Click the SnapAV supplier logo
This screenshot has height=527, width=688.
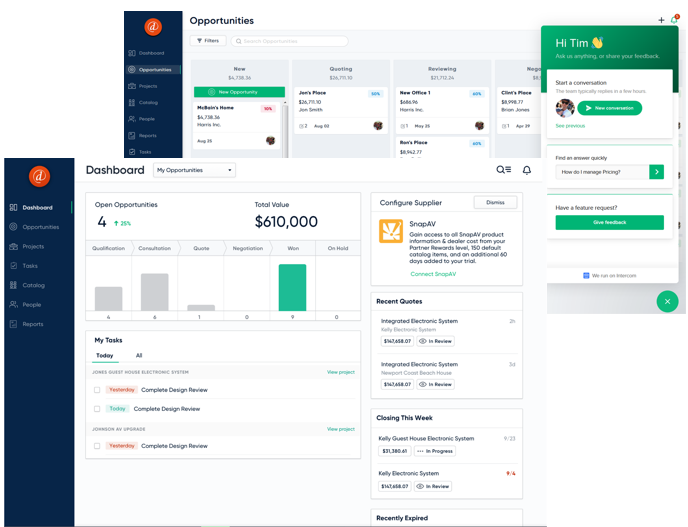click(391, 231)
